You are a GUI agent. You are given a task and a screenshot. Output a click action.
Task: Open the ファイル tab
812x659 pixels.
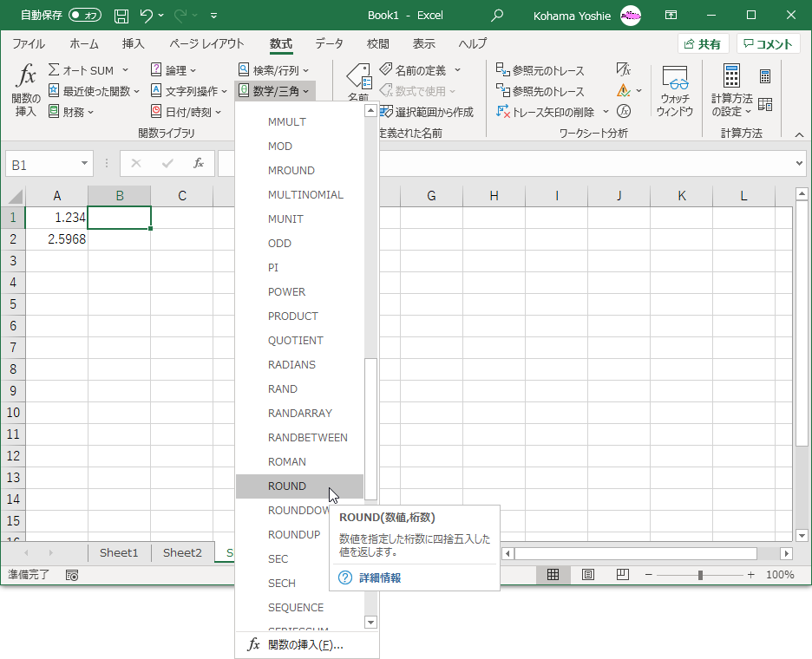[x=29, y=44]
